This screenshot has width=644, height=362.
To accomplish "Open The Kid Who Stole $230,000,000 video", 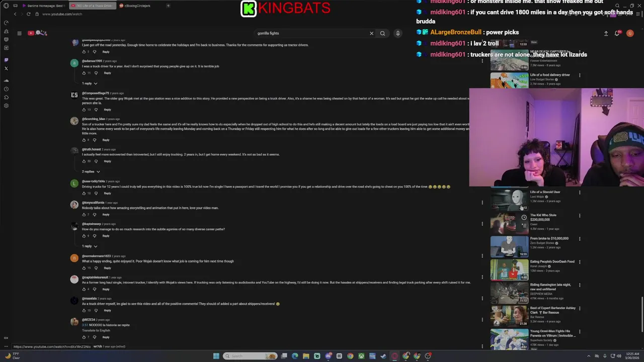I will [x=543, y=217].
